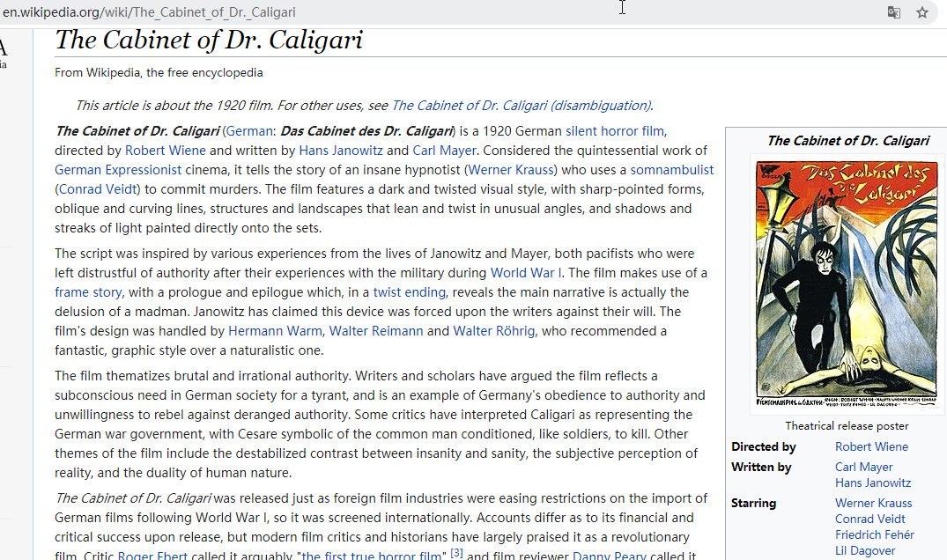
Task: Open Hans Janowitz link in the lead paragraph
Action: 341,151
